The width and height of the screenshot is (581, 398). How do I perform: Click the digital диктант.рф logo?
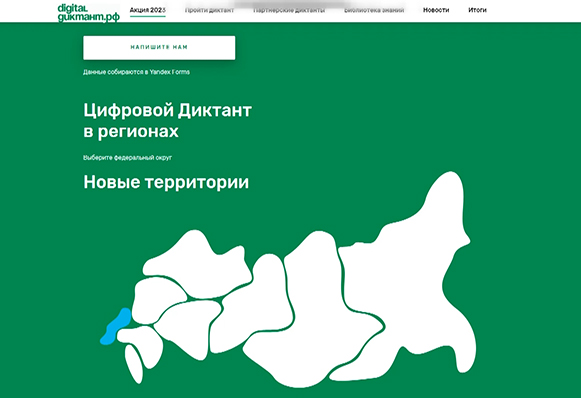(89, 13)
